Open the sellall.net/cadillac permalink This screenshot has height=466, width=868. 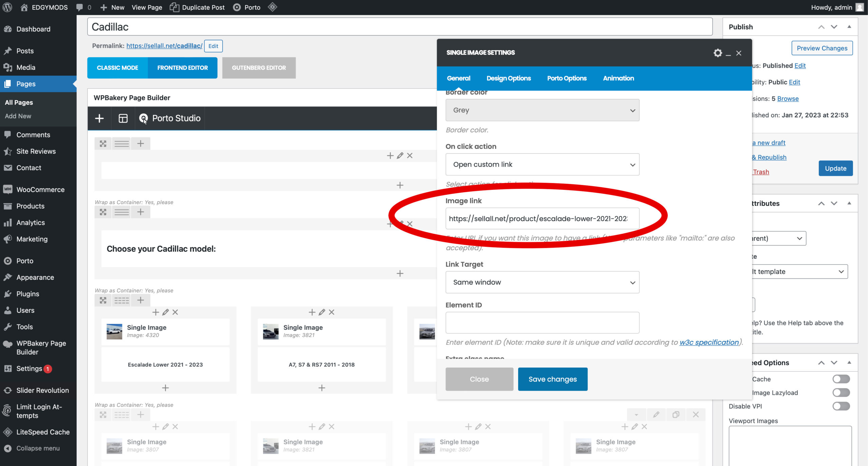coord(164,46)
